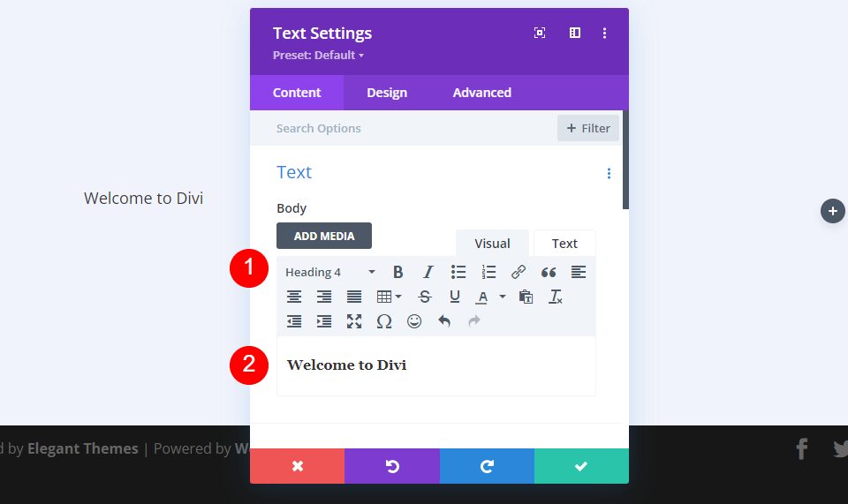
Task: Clear formatting from the selected text
Action: (556, 297)
